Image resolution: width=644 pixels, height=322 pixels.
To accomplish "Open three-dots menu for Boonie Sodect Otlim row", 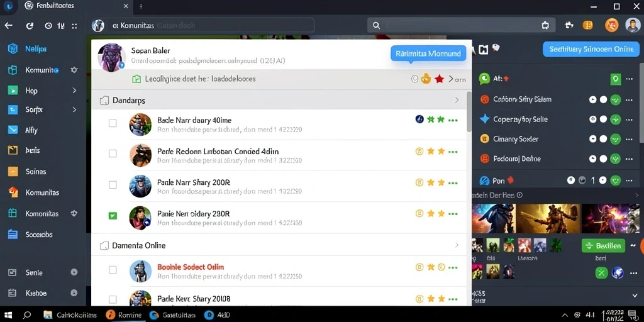I will click(453, 267).
